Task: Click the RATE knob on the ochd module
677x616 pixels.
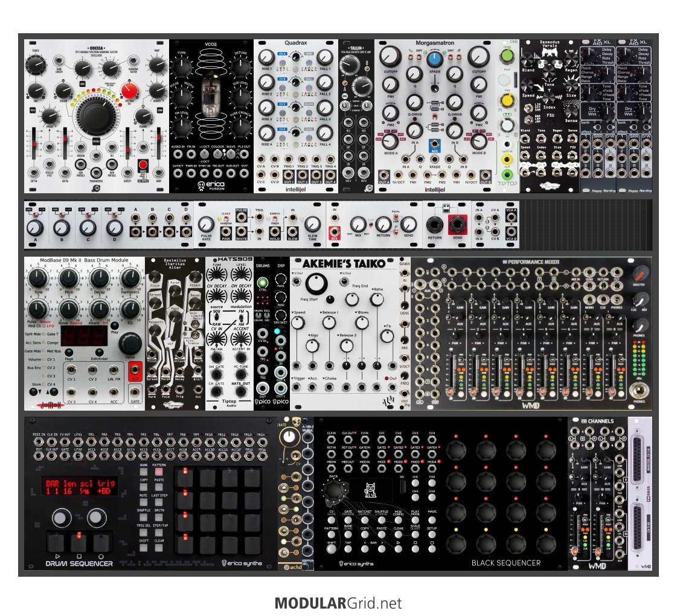Action: (x=289, y=437)
